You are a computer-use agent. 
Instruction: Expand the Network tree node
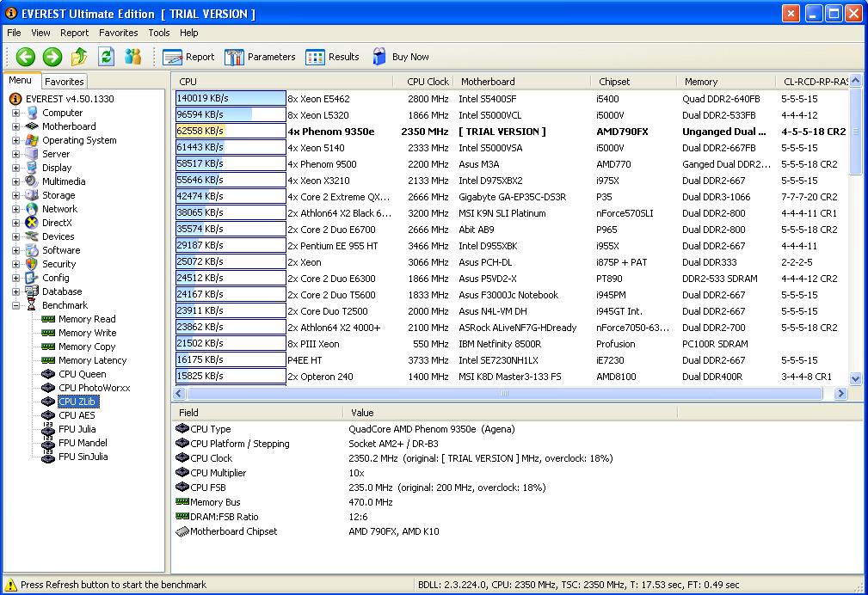pyautogui.click(x=15, y=209)
